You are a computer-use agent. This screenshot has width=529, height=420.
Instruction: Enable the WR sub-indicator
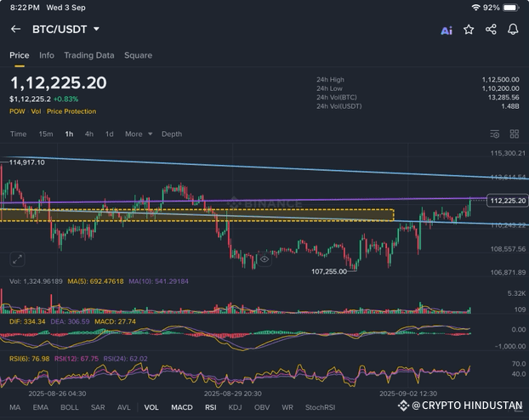[x=287, y=407]
